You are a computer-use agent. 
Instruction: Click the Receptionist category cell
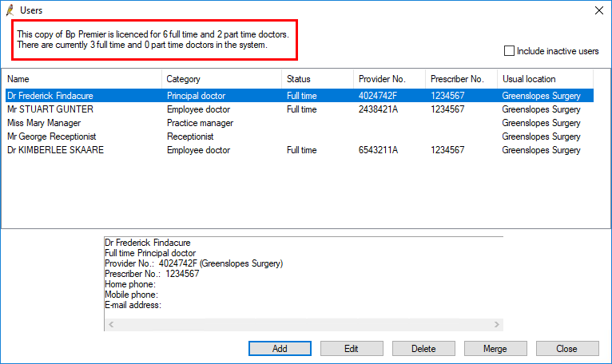(190, 136)
